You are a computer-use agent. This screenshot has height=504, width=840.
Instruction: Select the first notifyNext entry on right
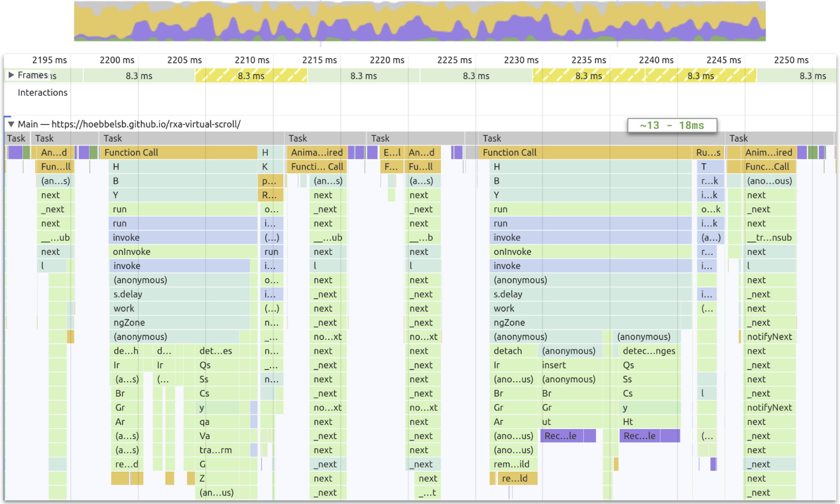[769, 337]
